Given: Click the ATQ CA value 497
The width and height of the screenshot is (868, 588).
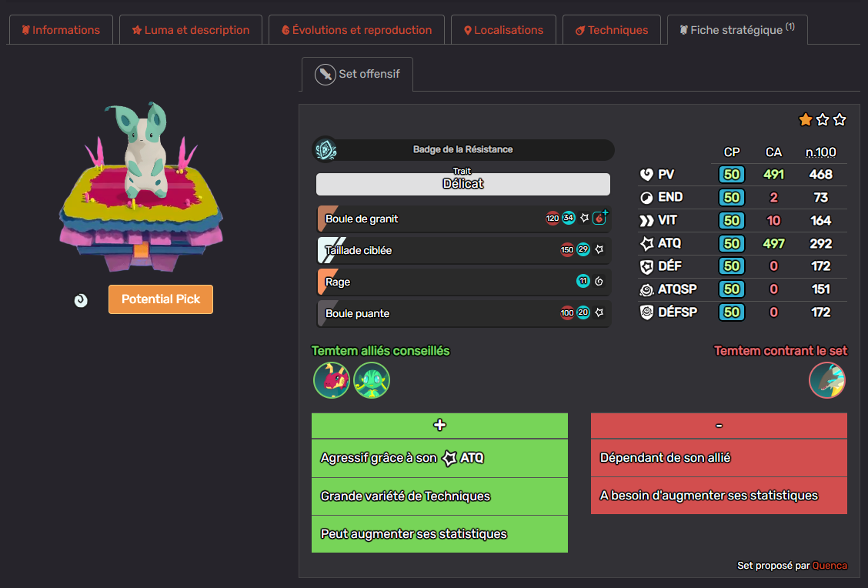Looking at the screenshot, I should click(773, 244).
